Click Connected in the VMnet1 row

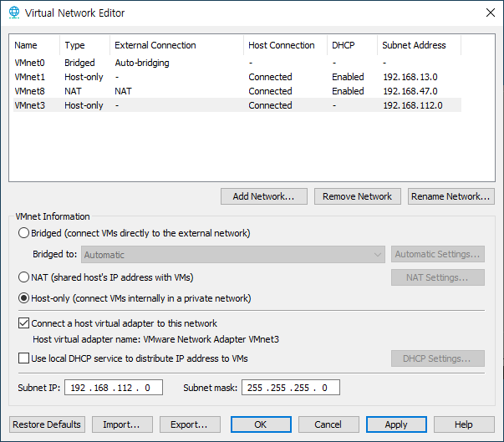(x=270, y=77)
